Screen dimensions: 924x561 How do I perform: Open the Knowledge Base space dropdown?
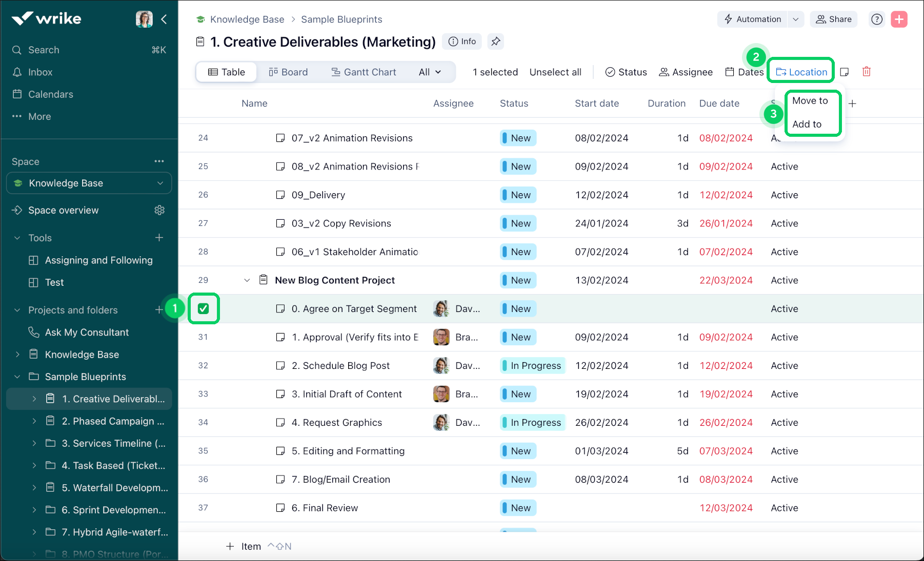click(160, 183)
